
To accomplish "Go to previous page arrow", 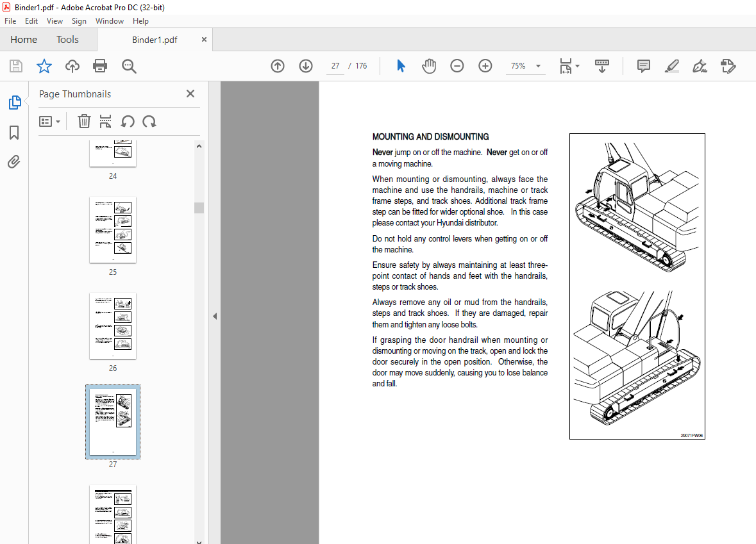I will pyautogui.click(x=278, y=66).
